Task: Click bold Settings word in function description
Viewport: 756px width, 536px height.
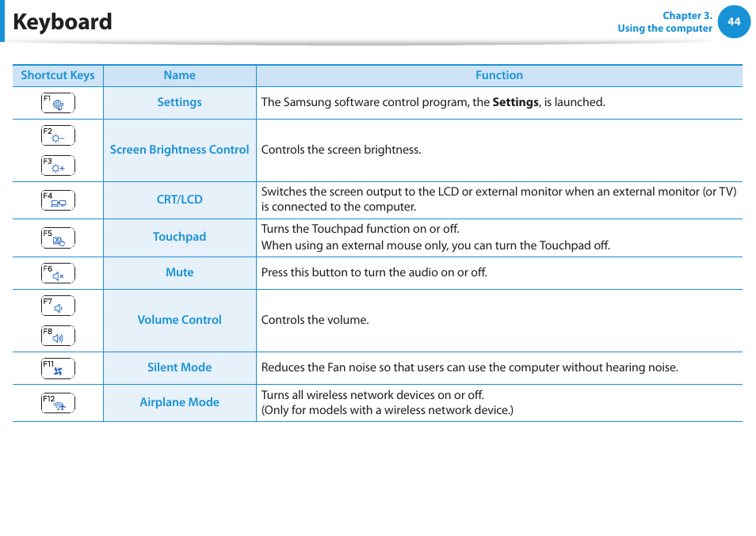Action: [515, 102]
